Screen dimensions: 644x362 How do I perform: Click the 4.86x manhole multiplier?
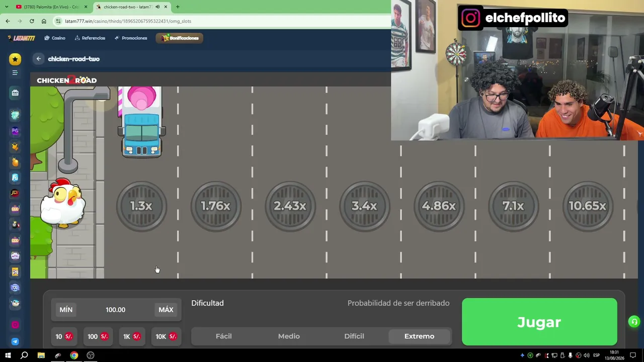439,206
